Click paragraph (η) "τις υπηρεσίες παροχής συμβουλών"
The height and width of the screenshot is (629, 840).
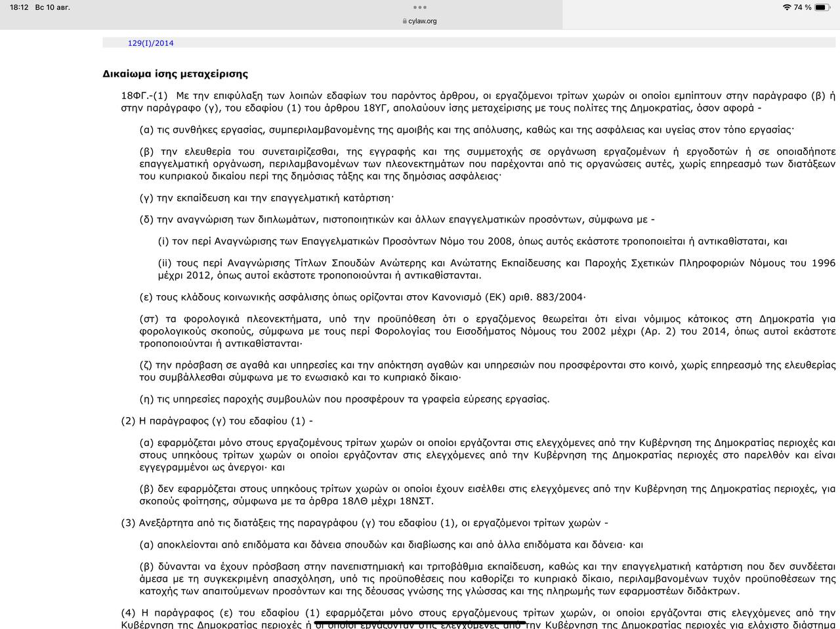[345, 399]
